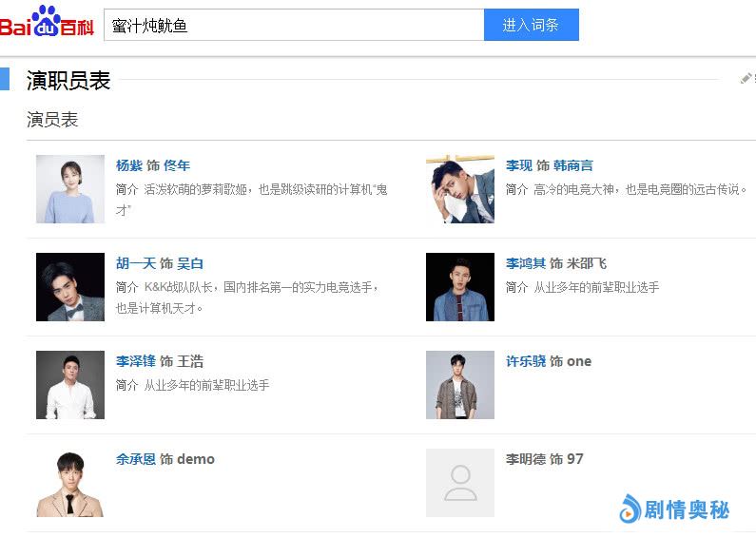Viewport: 756px width, 538px height.
Task: Click the 剧情奥秘 watermark logo icon
Action: (x=630, y=509)
